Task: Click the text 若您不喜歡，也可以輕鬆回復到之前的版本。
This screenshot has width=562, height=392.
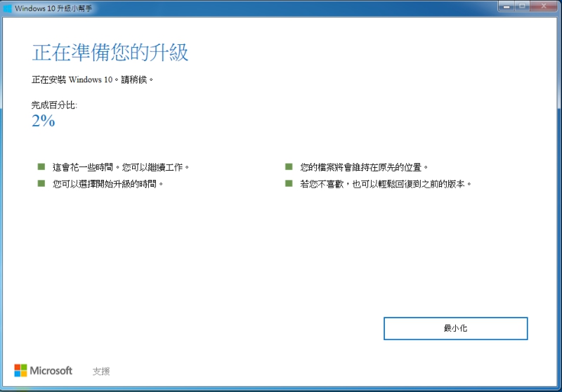Action: pyautogui.click(x=386, y=184)
